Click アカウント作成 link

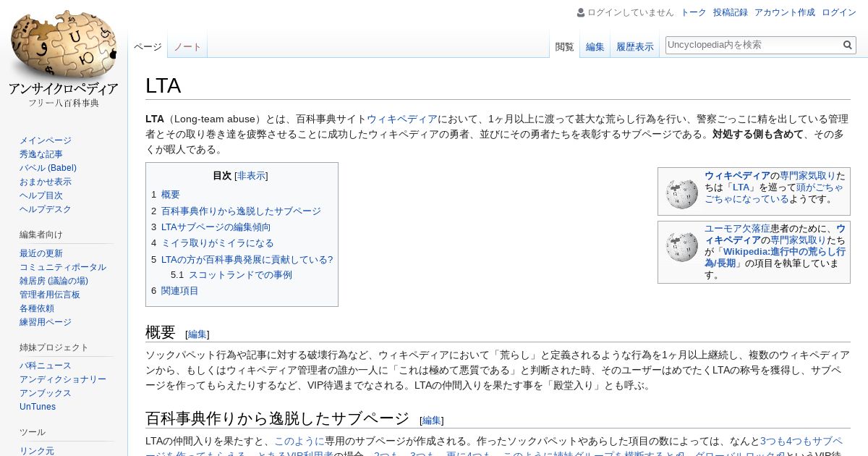785,12
